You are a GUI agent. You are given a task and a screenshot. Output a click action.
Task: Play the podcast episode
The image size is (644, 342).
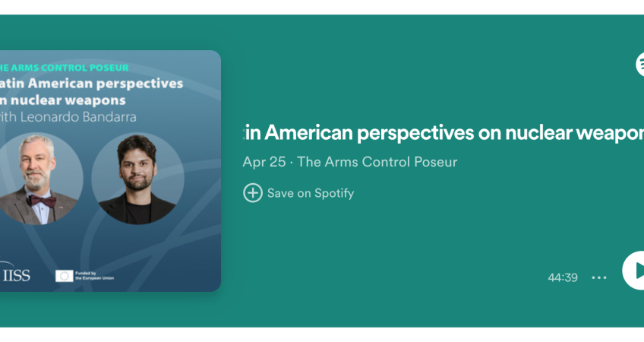tap(633, 271)
